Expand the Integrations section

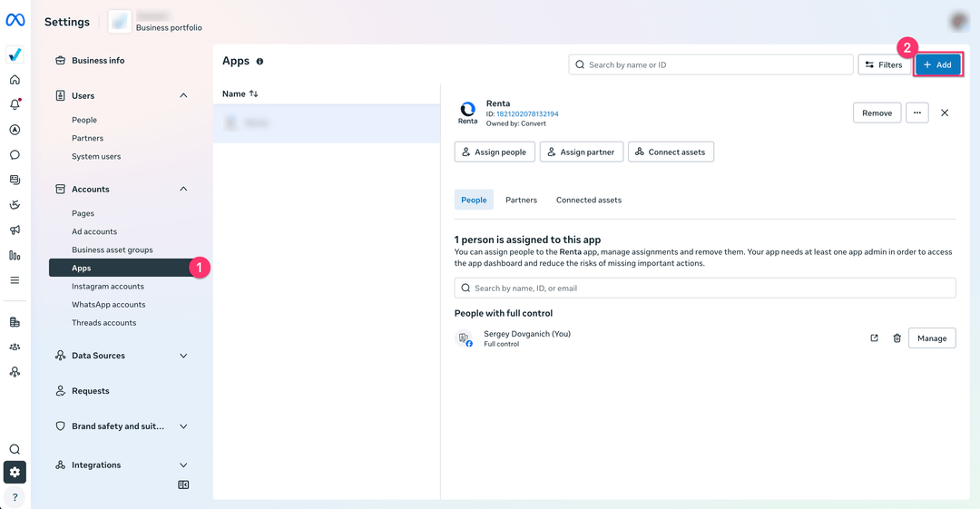pyautogui.click(x=183, y=465)
